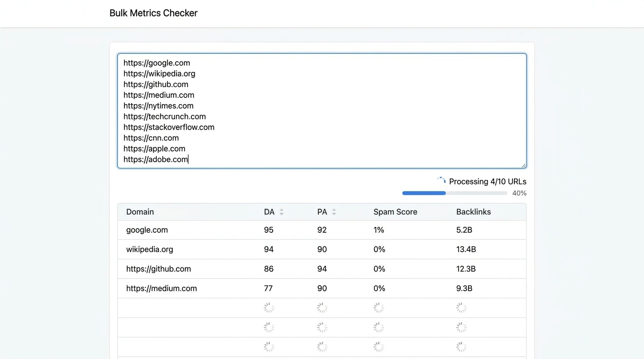This screenshot has height=359, width=644.
Task: Select the https://github.com table cell
Action: [x=159, y=269]
